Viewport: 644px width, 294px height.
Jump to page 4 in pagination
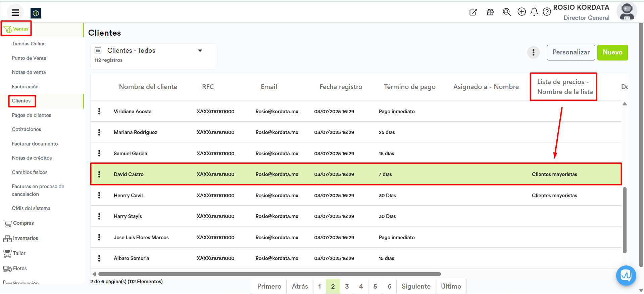point(361,286)
